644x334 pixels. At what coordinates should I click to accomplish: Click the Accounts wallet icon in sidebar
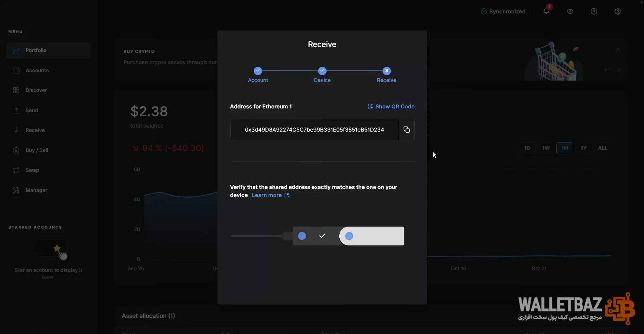(x=16, y=70)
